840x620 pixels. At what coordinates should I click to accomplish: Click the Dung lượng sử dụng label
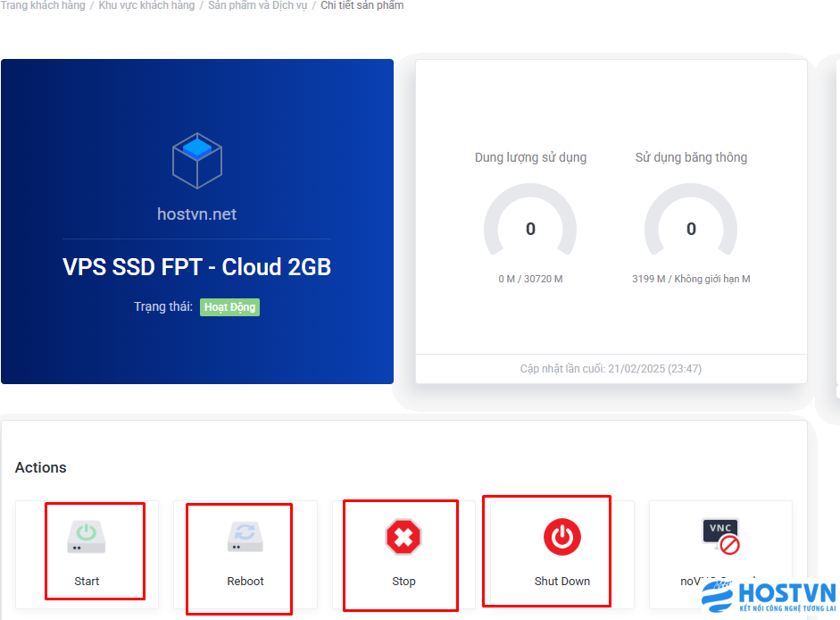pos(530,158)
